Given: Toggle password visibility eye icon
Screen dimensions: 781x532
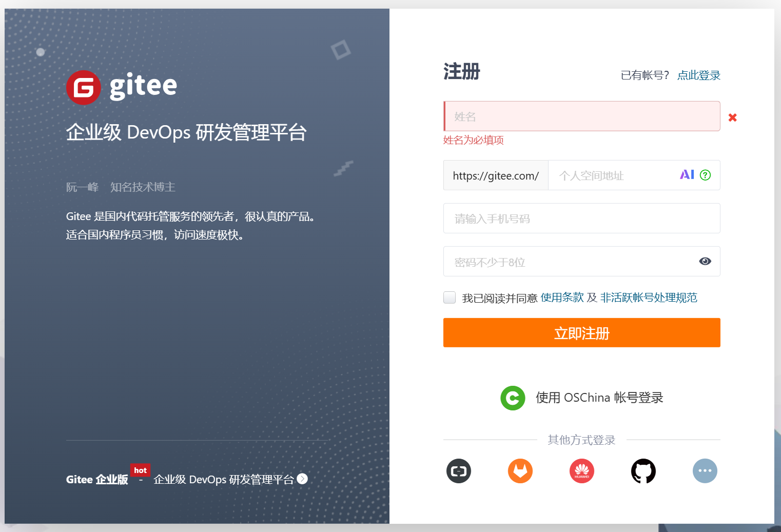Looking at the screenshot, I should 705,261.
